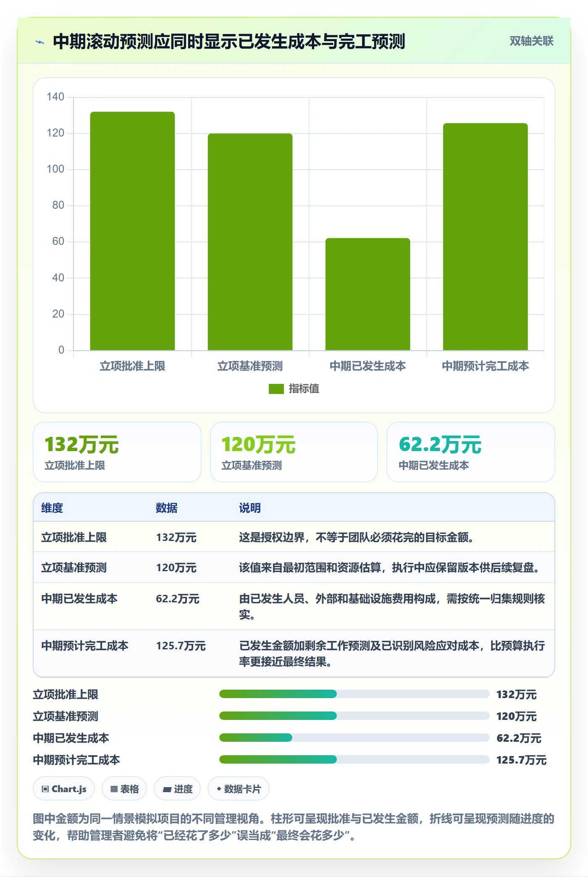Viewport: 588px width, 877px height.
Task: Click progress value 125.7万元
Action: (521, 760)
